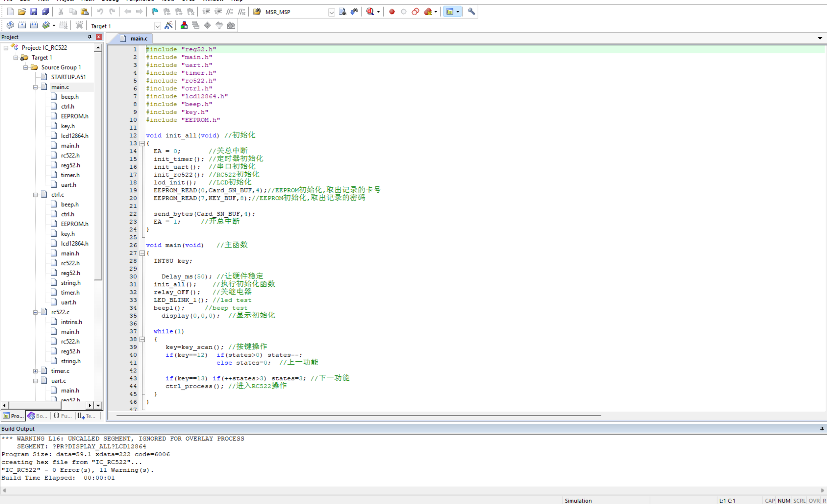The image size is (827, 504).
Task: Switch to the Functions panel tab
Action: [63, 416]
